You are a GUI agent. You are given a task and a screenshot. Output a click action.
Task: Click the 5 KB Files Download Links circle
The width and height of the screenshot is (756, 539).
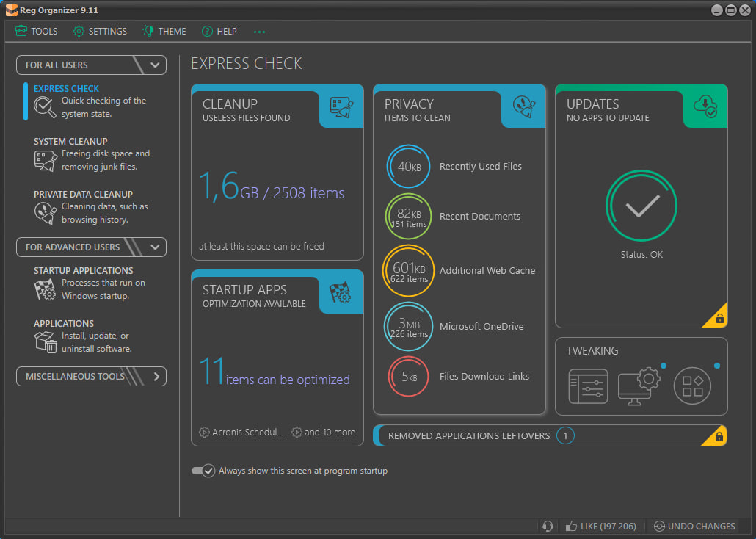[408, 377]
